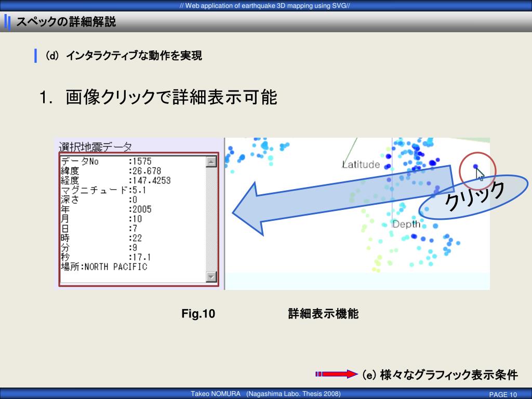Click the scroll up arrow in data box
This screenshot has width=532, height=399.
[x=211, y=162]
